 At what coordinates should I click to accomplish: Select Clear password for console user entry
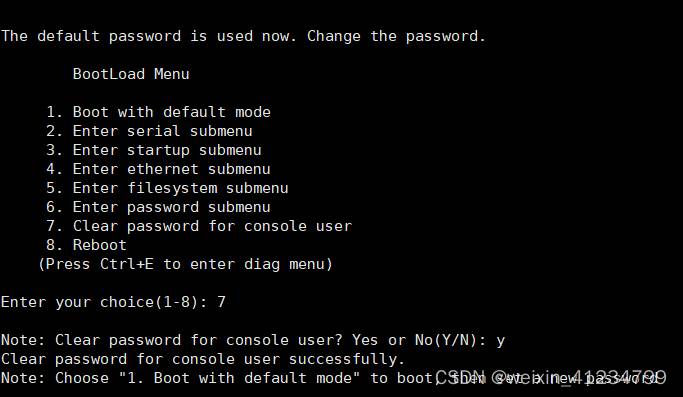coord(199,226)
